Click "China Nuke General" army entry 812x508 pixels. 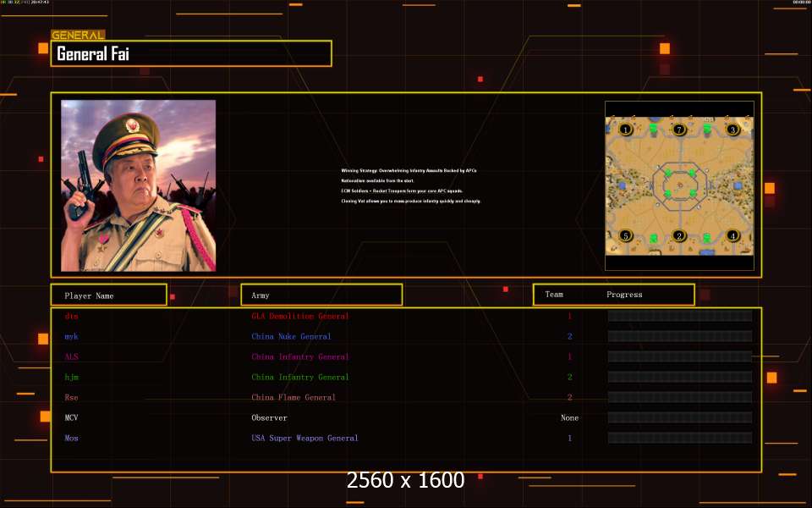291,336
